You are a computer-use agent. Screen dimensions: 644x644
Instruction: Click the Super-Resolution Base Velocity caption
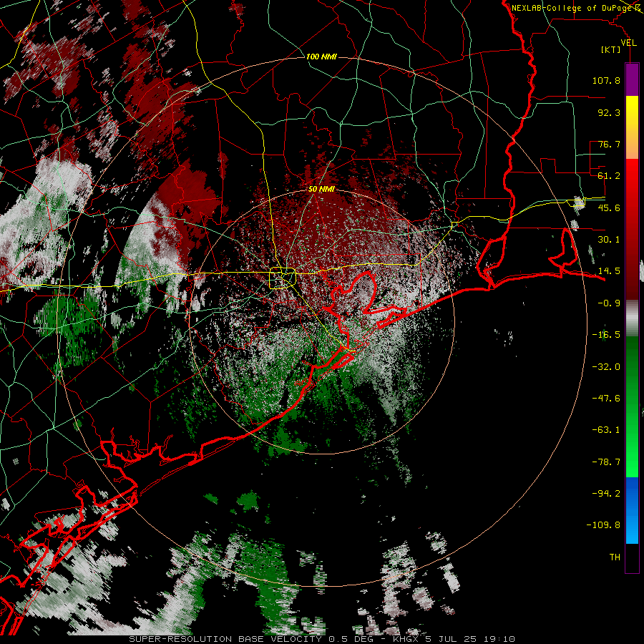click(322, 639)
